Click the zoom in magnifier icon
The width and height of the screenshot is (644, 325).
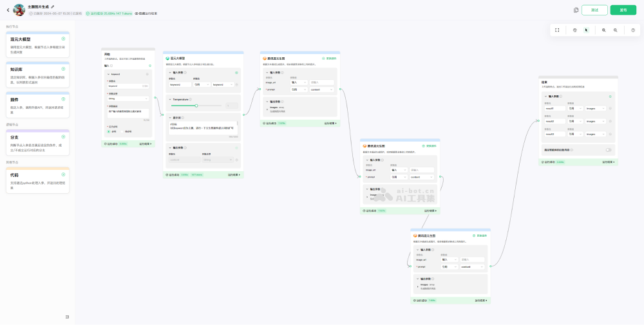603,30
